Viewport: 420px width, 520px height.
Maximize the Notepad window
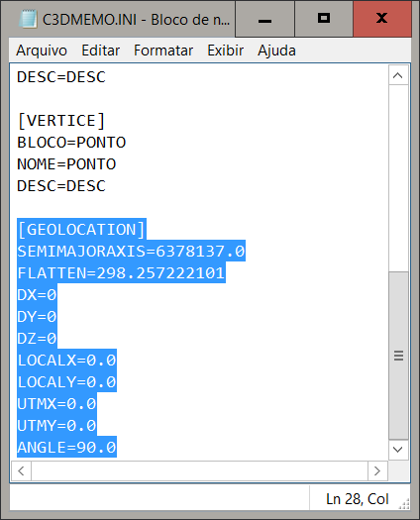[x=324, y=19]
